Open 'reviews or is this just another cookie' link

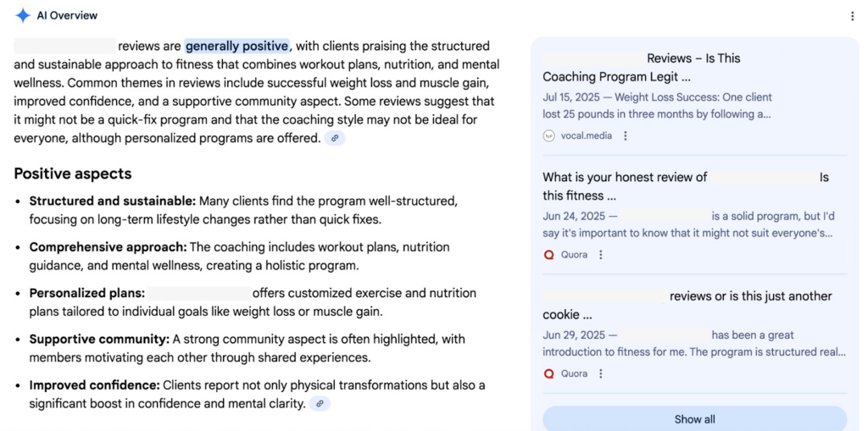coord(750,296)
